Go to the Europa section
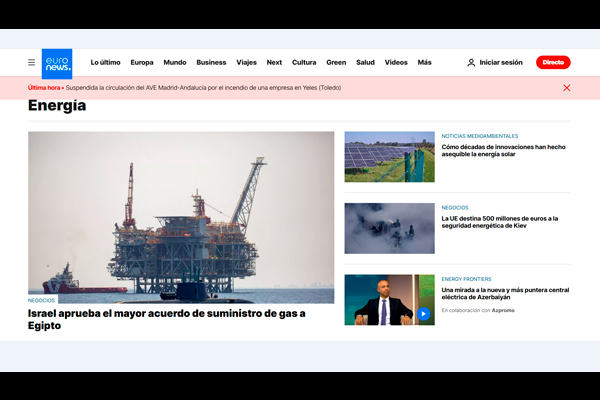The height and width of the screenshot is (400, 600). pos(142,62)
